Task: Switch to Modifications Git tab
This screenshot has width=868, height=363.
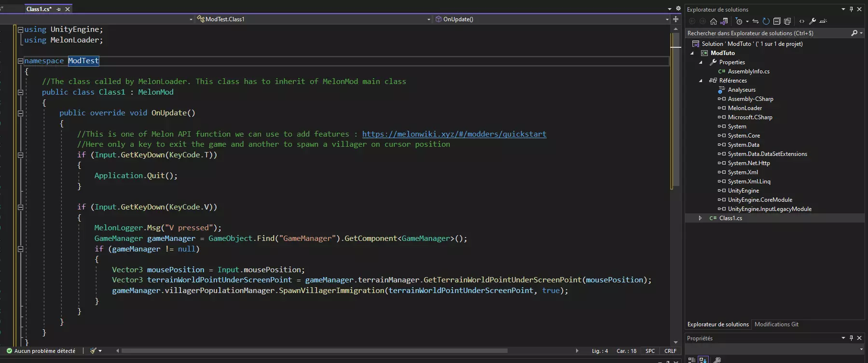Action: (776, 324)
